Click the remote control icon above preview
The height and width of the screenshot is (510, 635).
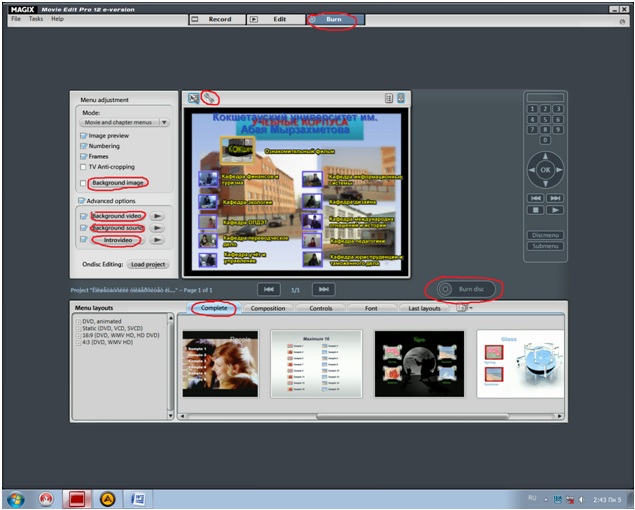click(401, 98)
